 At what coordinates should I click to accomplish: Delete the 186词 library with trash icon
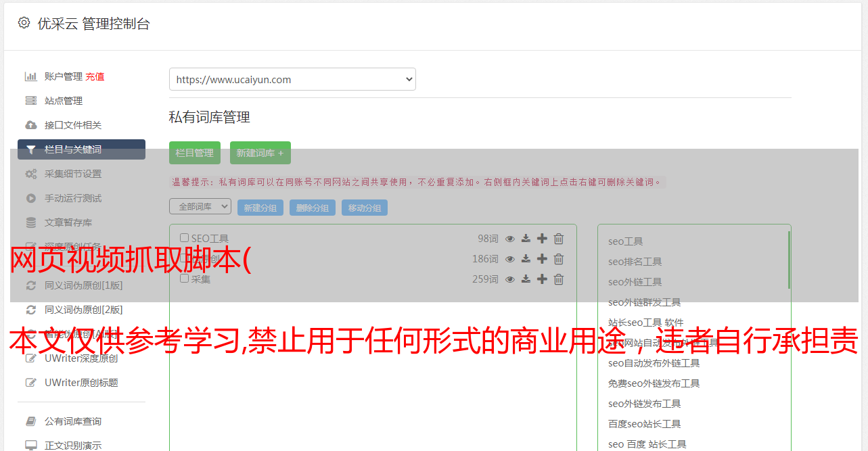pyautogui.click(x=559, y=259)
